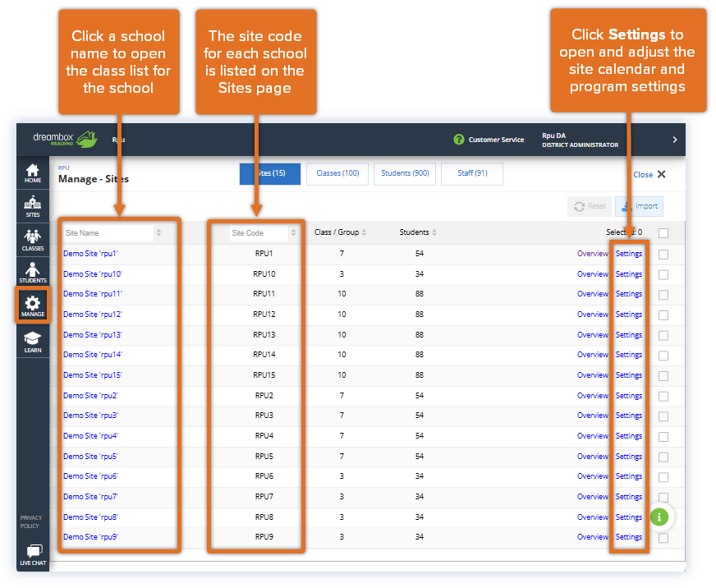Open Customer Service help icon
The height and width of the screenshot is (588, 716).
458,140
